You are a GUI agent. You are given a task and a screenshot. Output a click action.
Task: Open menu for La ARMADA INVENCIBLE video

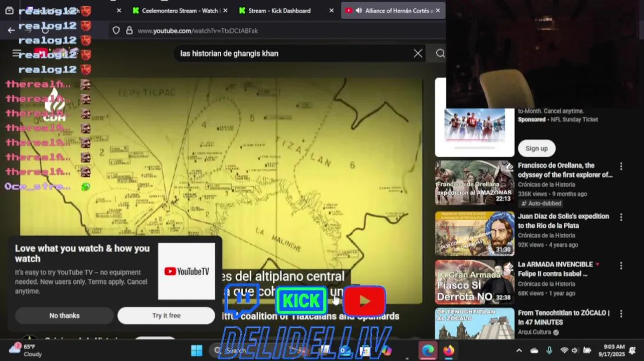621,266
